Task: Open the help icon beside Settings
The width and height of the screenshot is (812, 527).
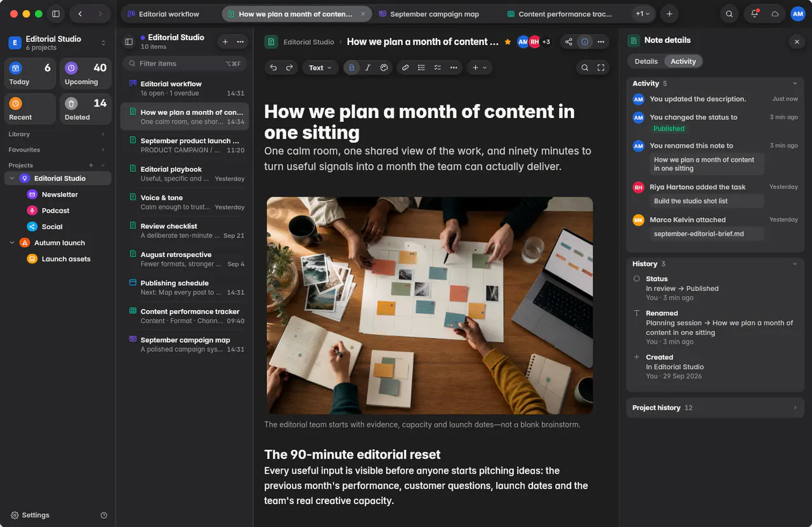Action: click(104, 516)
